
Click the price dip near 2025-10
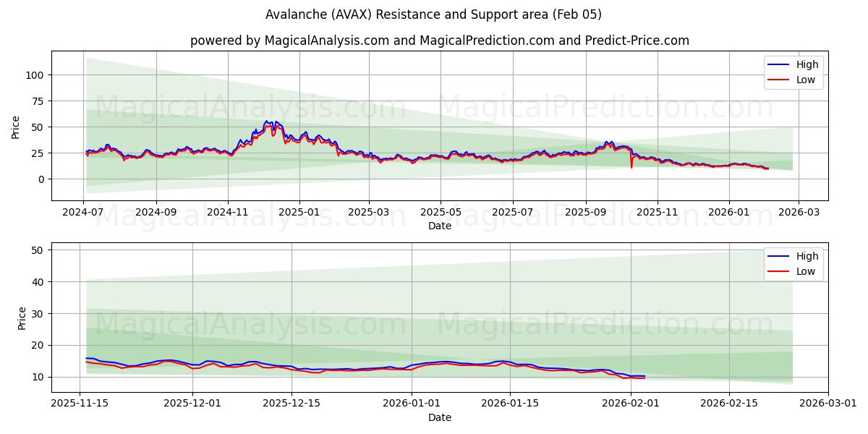coord(631,168)
